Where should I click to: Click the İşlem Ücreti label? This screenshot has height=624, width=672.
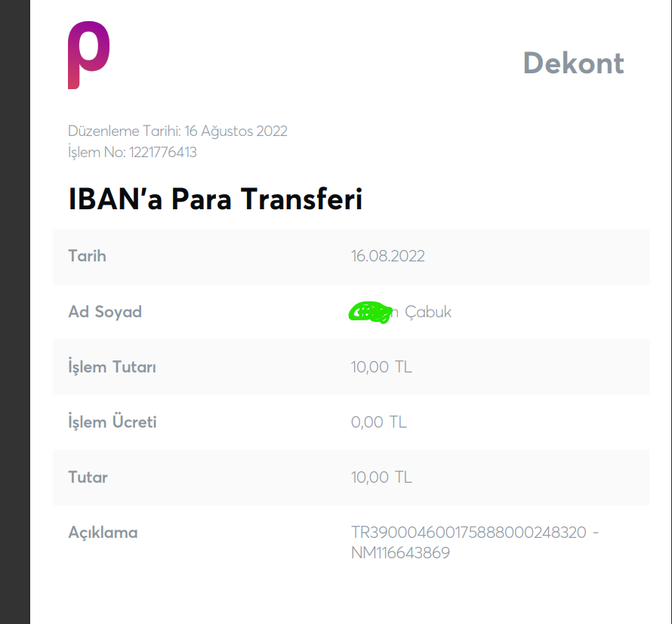coord(113,422)
